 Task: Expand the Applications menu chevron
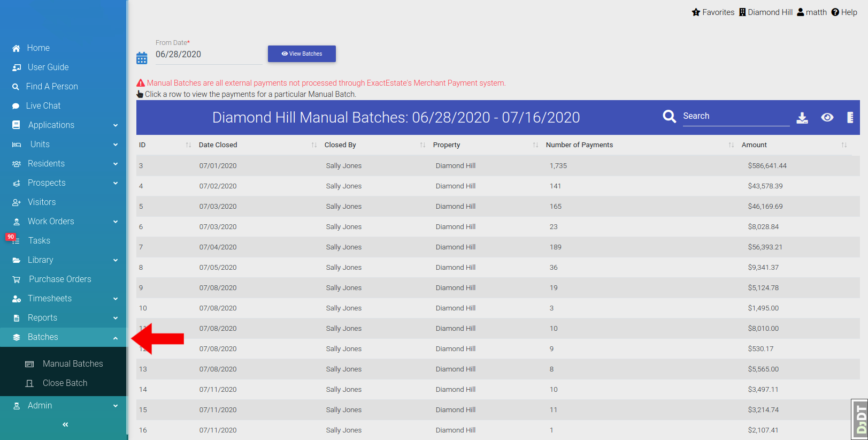[x=116, y=125]
